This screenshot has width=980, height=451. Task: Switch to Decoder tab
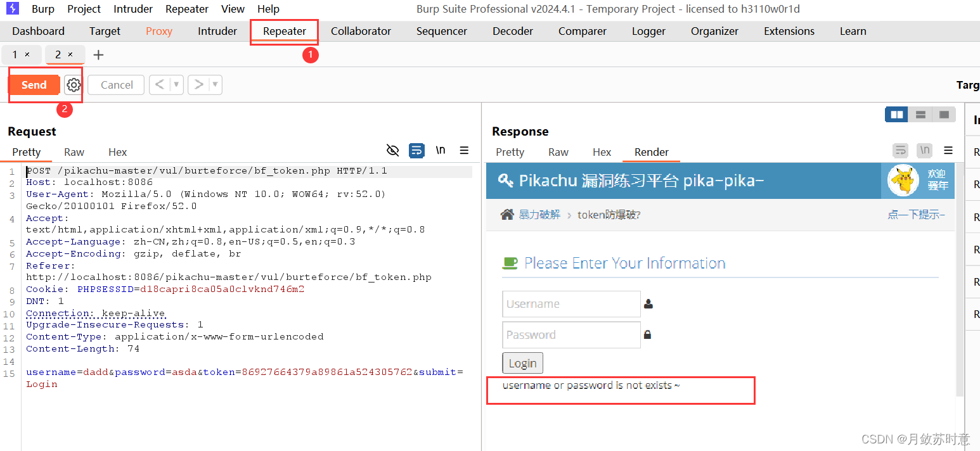(x=513, y=31)
